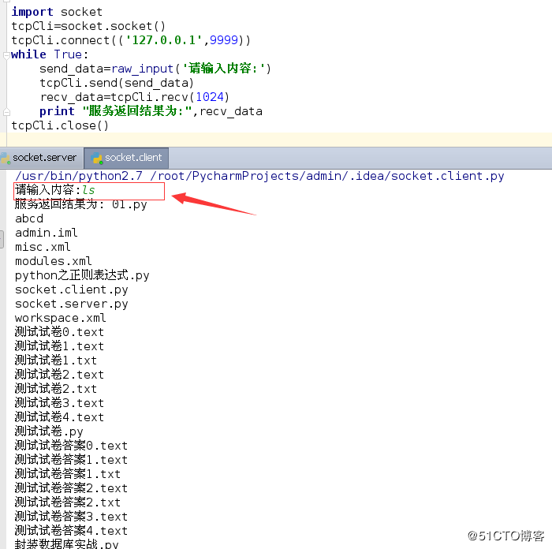552x549 pixels.
Task: Click the 测试试卷.py output line
Action: click(49, 432)
